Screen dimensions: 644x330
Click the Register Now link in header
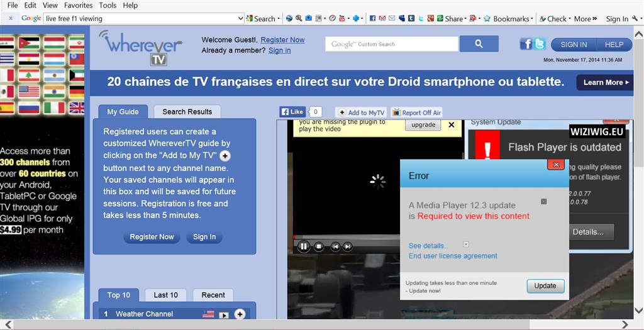[282, 40]
